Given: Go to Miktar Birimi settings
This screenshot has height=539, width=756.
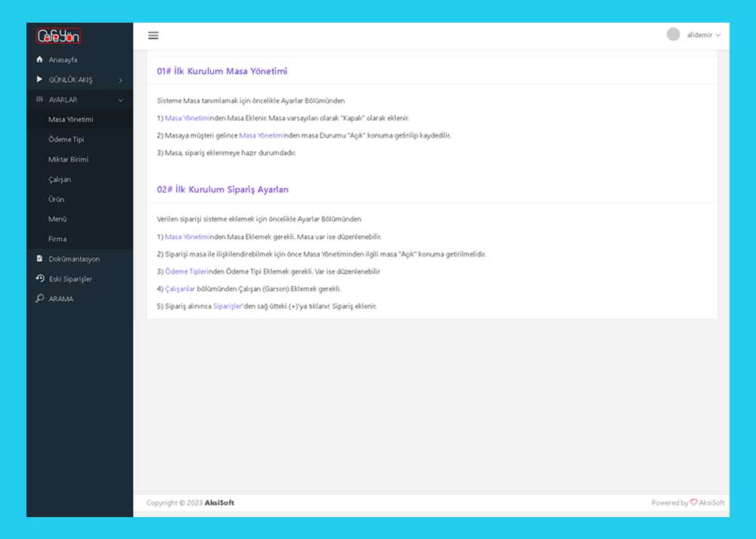Looking at the screenshot, I should pyautogui.click(x=68, y=160).
